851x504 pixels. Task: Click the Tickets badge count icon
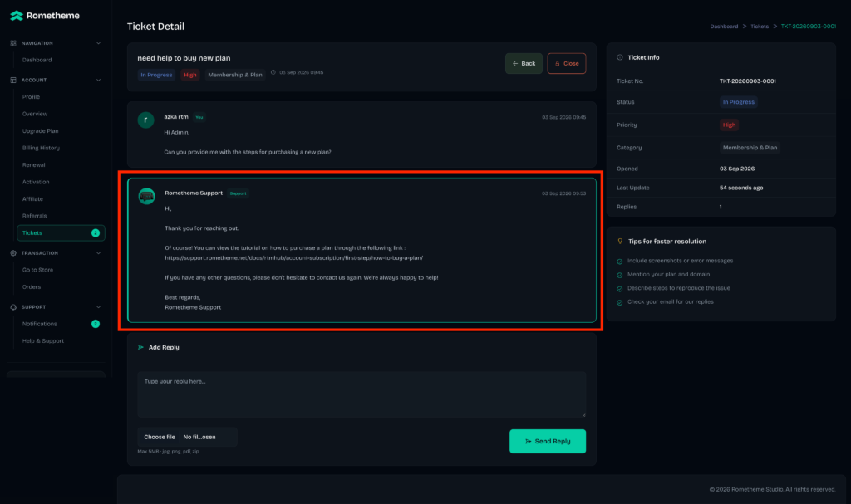coord(96,233)
